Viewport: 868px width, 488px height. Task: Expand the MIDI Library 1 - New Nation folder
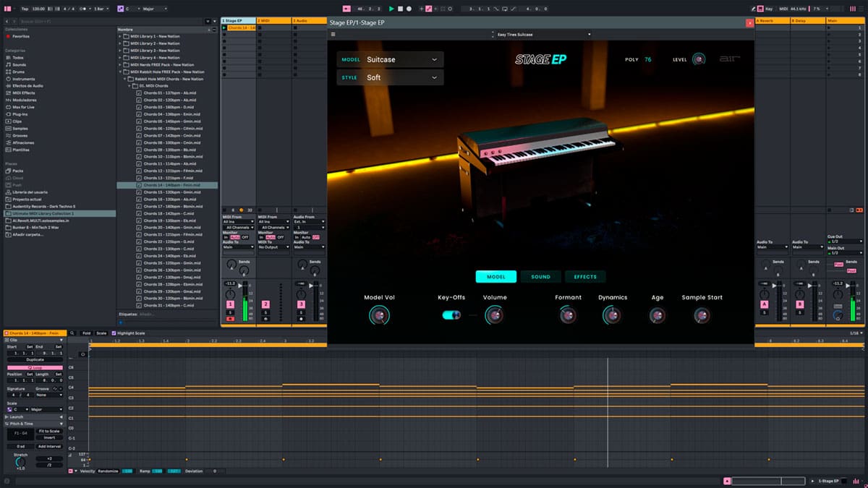coord(120,36)
